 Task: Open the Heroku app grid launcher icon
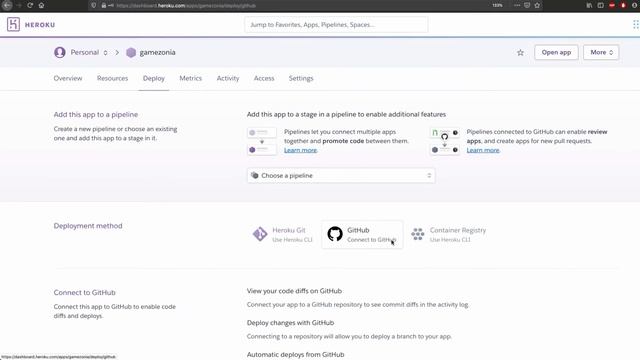(636, 24)
